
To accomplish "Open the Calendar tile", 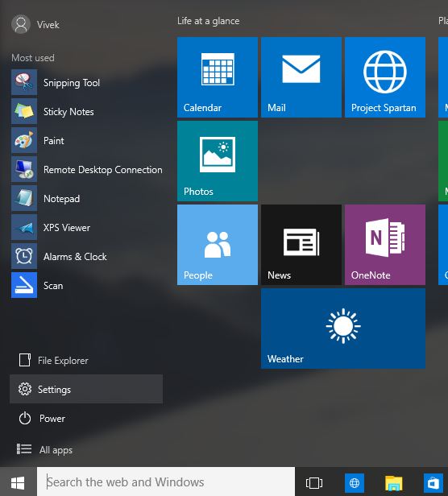I will [x=218, y=77].
